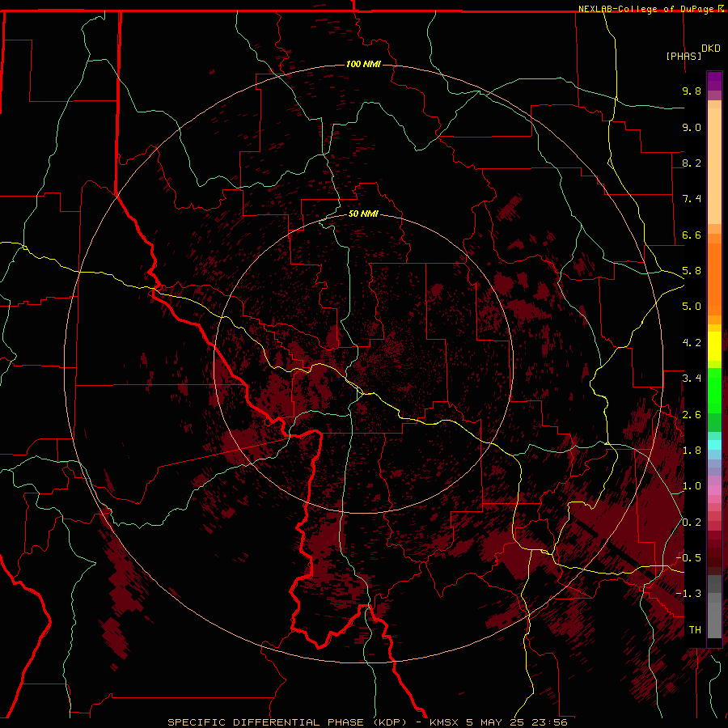This screenshot has height=728, width=728.
Task: Select the -0.5 colorbar scale value
Action: [689, 558]
